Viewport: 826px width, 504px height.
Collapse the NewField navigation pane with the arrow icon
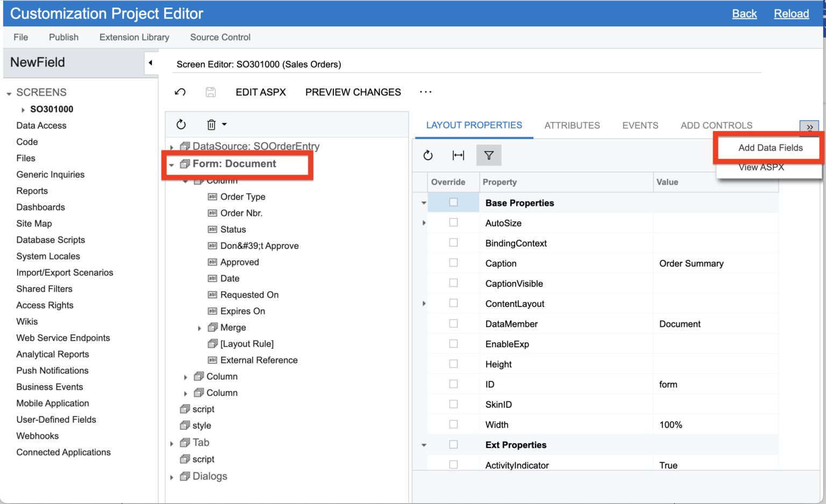pyautogui.click(x=151, y=62)
